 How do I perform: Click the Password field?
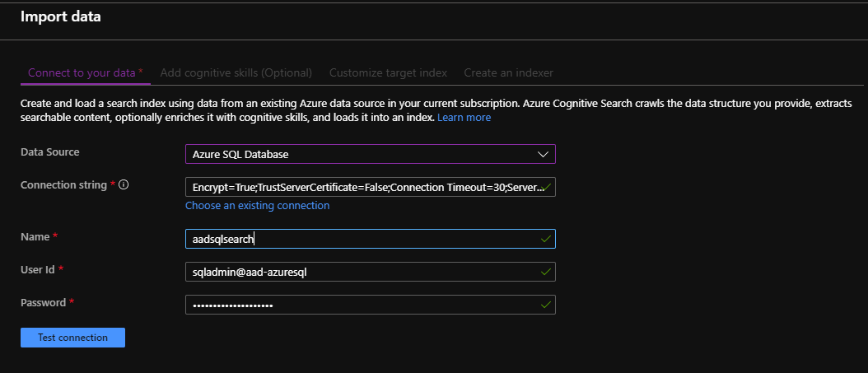click(x=371, y=305)
